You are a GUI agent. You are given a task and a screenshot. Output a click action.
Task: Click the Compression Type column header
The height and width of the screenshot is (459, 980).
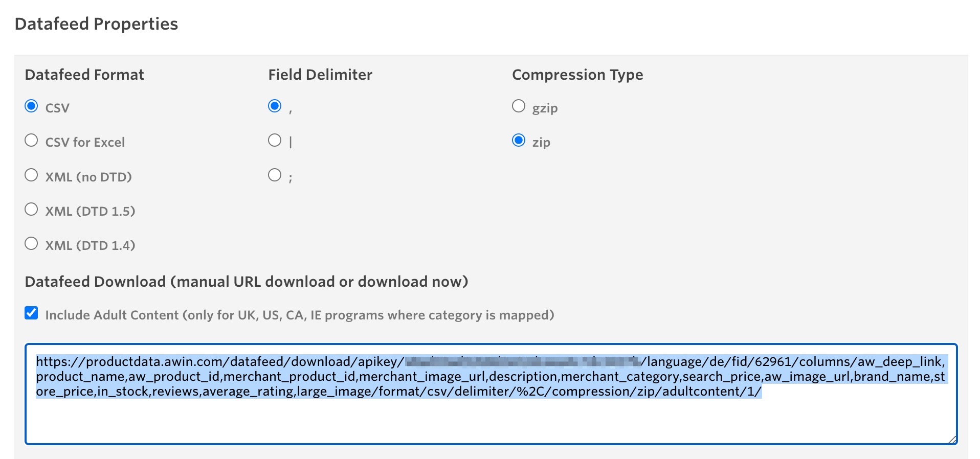577,74
